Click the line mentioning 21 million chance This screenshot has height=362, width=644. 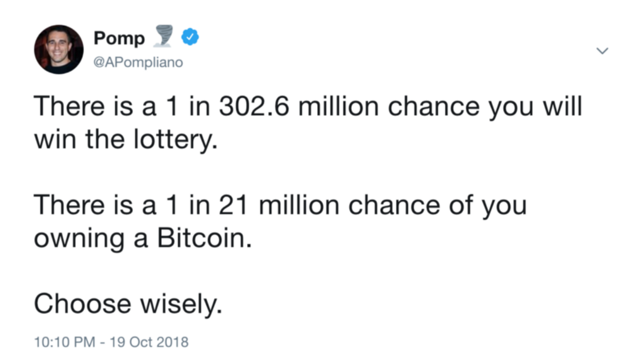click(x=281, y=205)
